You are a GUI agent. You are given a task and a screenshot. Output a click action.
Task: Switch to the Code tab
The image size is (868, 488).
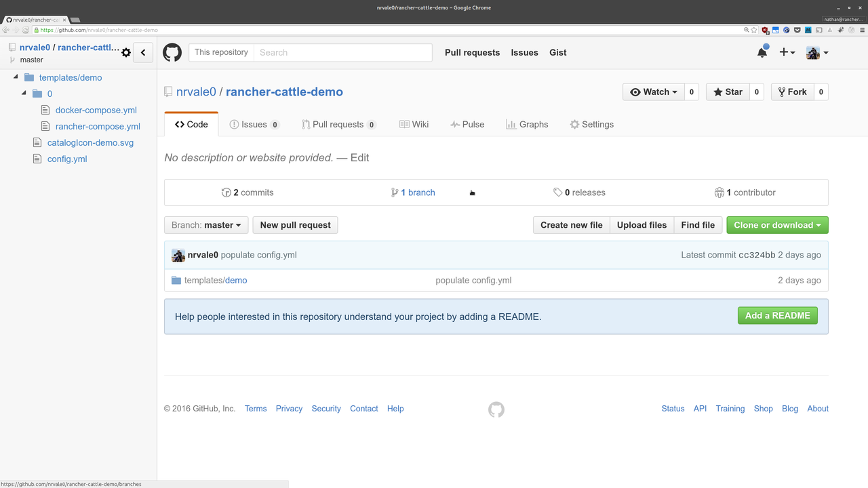191,124
